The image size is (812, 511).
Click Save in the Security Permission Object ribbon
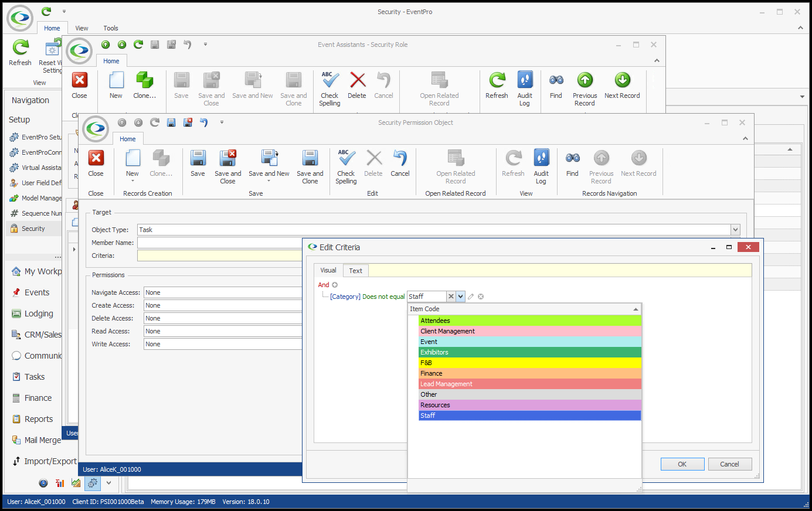click(198, 163)
